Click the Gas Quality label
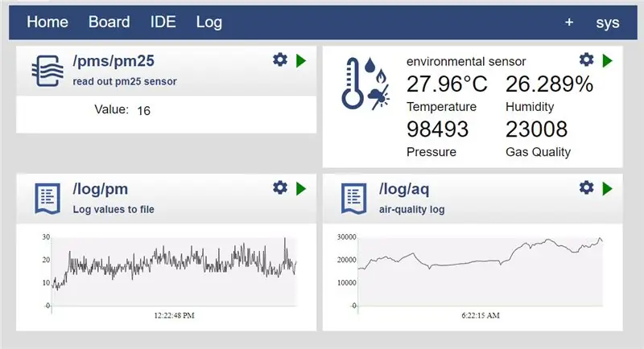The width and height of the screenshot is (644, 349). [538, 152]
